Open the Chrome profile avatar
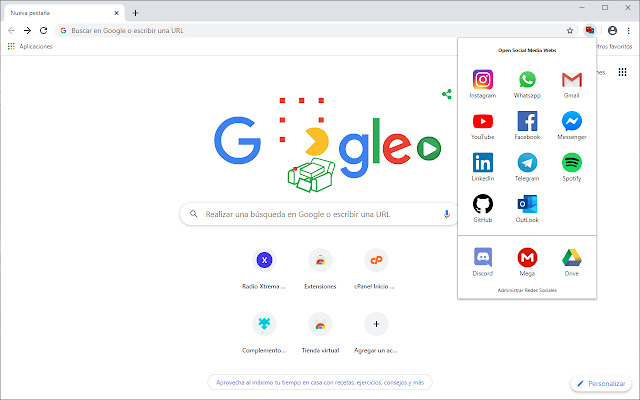This screenshot has height=400, width=640. [612, 30]
